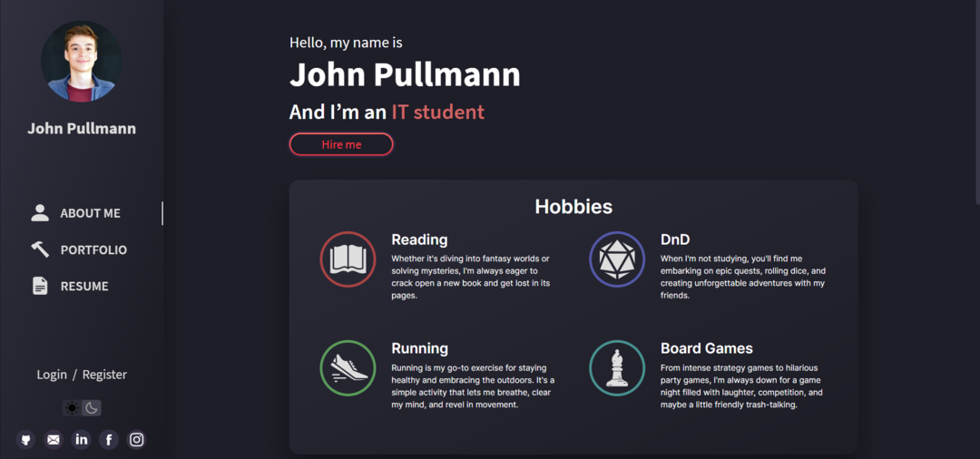Screen dimensions: 980x459
Task: Visit the Facebook page icon
Action: pyautogui.click(x=109, y=440)
